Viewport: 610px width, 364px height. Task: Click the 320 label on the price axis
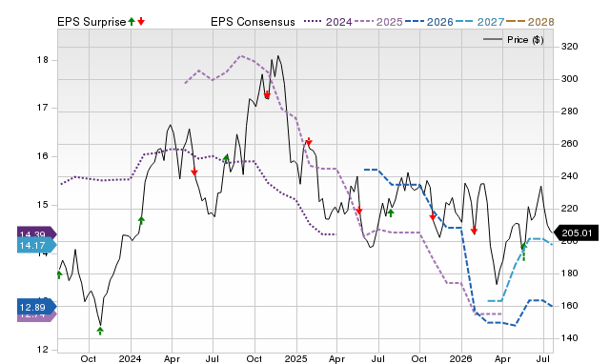click(x=570, y=47)
